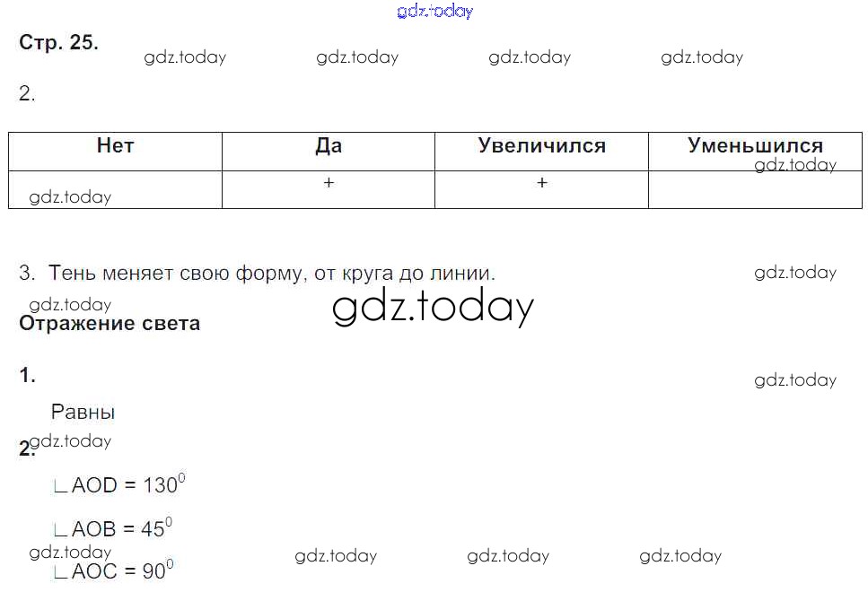Viewport: 868px width, 592px height.
Task: Click the "Увеличился" column header
Action: tap(541, 146)
